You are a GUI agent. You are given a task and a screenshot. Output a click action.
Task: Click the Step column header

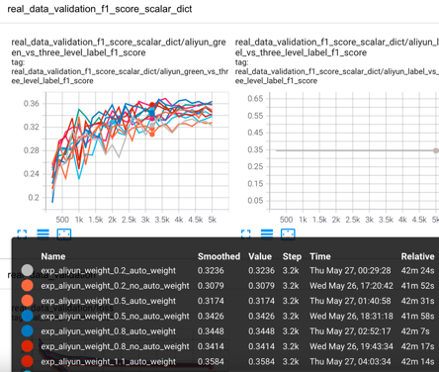click(x=292, y=256)
